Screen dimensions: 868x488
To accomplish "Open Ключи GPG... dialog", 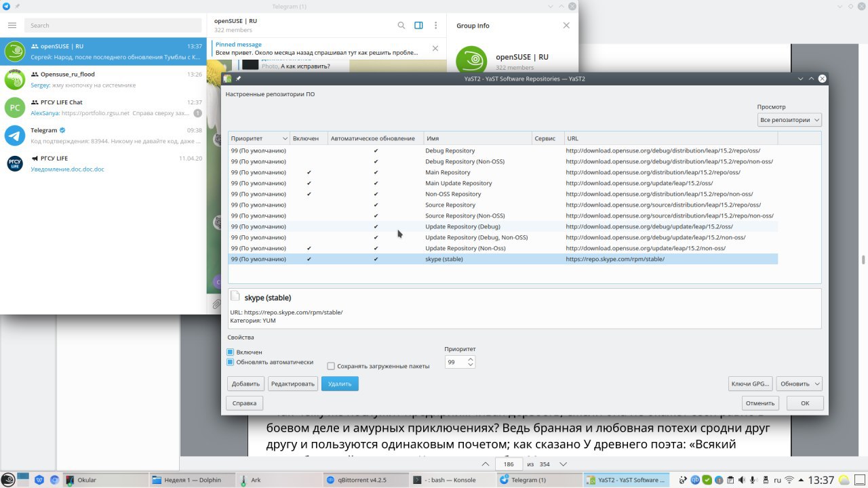I will [x=751, y=384].
